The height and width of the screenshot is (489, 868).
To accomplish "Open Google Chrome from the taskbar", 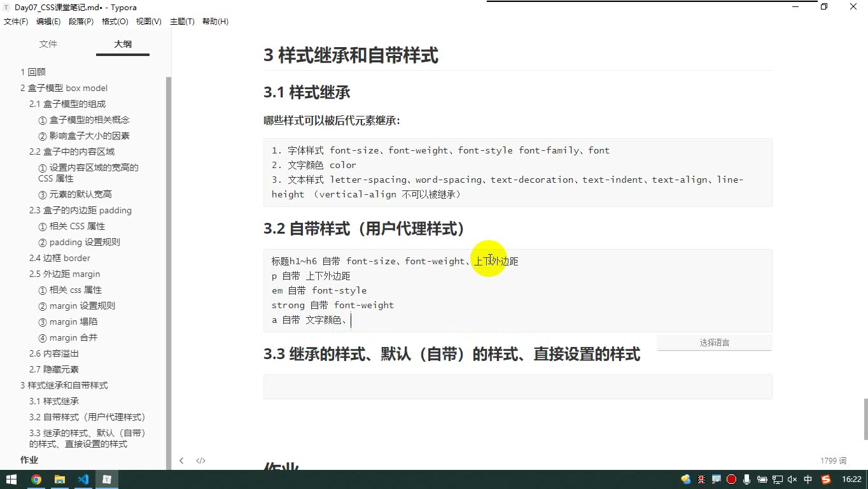I will (x=36, y=479).
